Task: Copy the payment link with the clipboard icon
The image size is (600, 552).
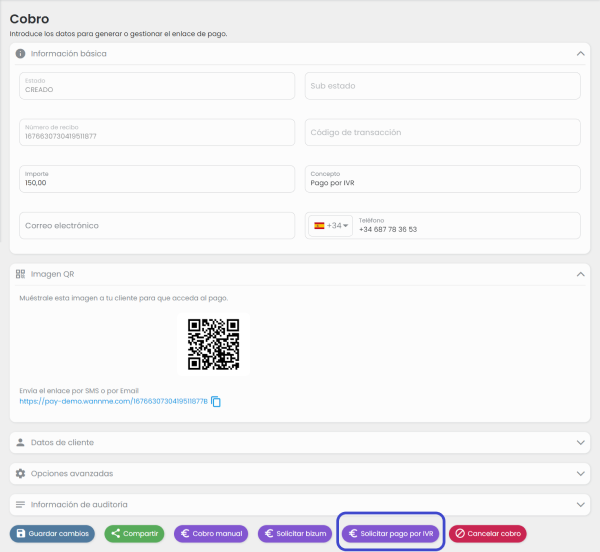Action: click(x=216, y=401)
